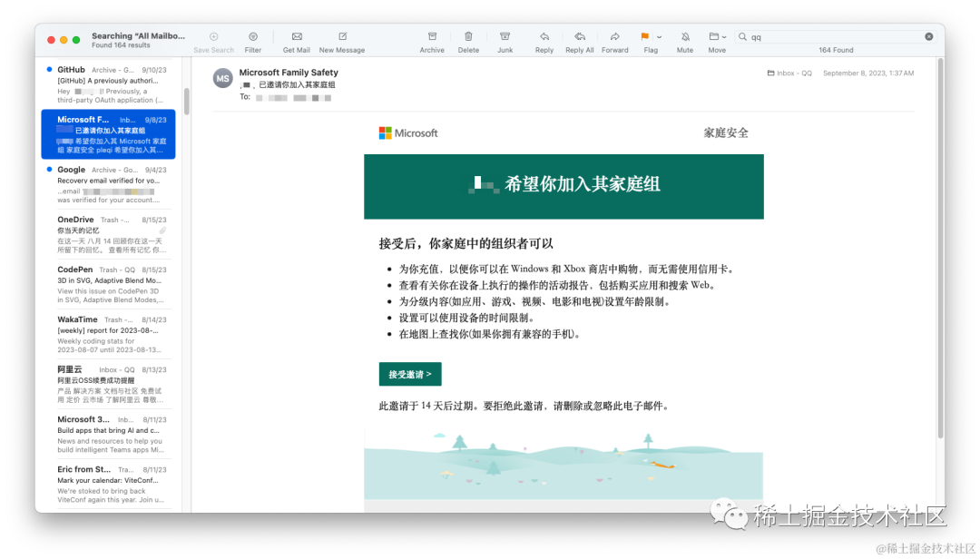
Task: Clear the search with the x button
Action: click(x=929, y=37)
